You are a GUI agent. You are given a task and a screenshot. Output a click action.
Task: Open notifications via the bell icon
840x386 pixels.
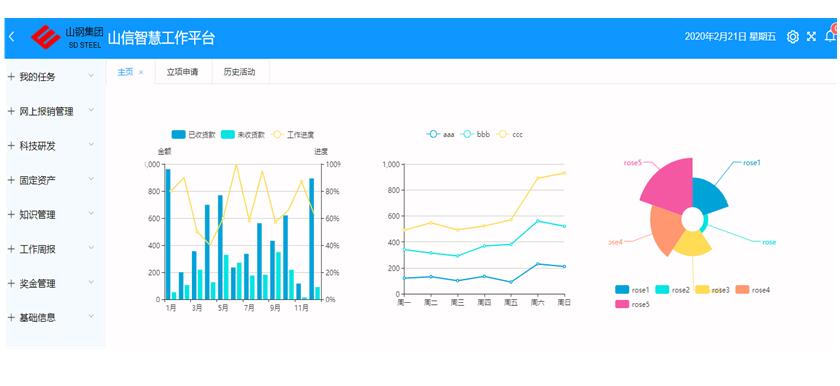(830, 35)
